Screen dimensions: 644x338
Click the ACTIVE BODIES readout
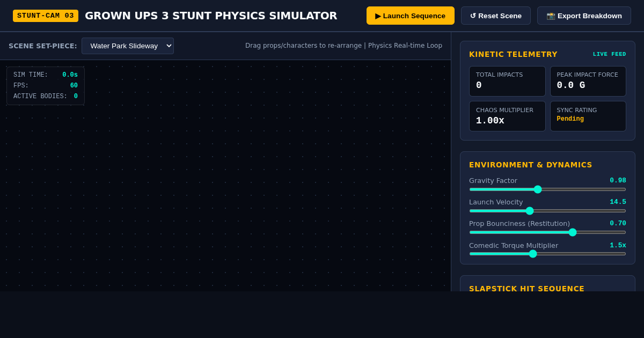tap(46, 97)
